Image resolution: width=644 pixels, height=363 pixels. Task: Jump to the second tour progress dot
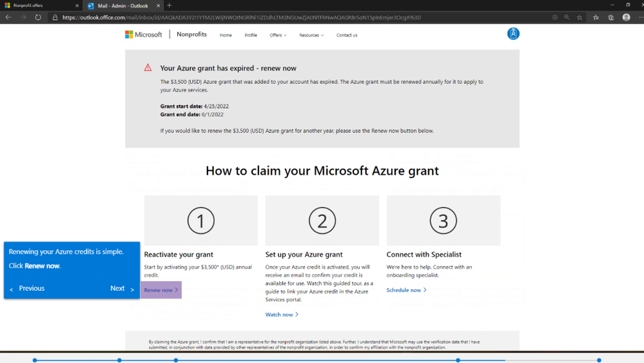119,360
